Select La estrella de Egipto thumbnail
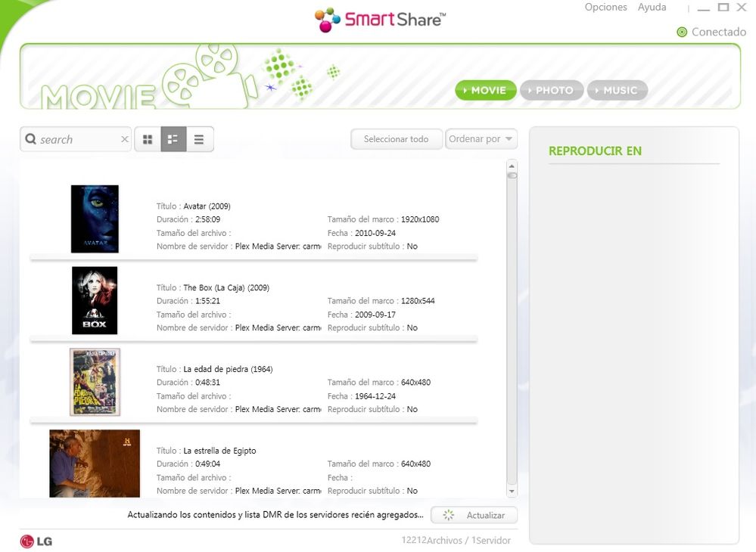The height and width of the screenshot is (552, 756). point(95,464)
